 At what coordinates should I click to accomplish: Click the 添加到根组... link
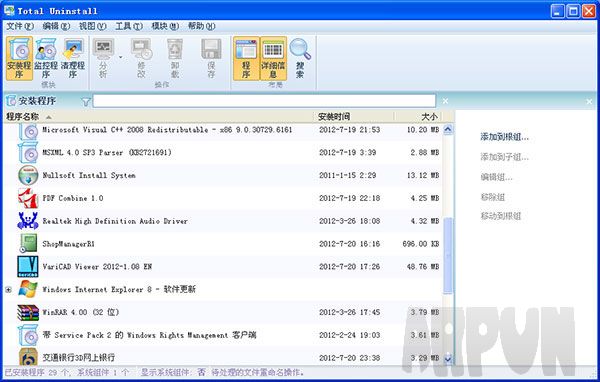pyautogui.click(x=505, y=137)
